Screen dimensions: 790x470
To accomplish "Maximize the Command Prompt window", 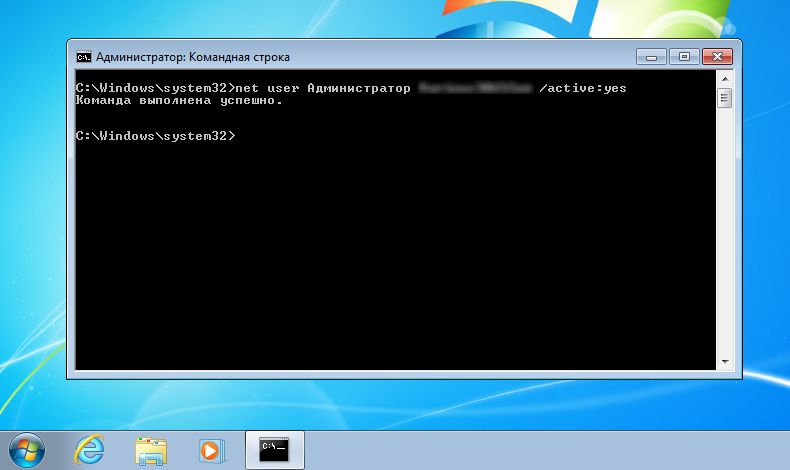I will click(684, 56).
